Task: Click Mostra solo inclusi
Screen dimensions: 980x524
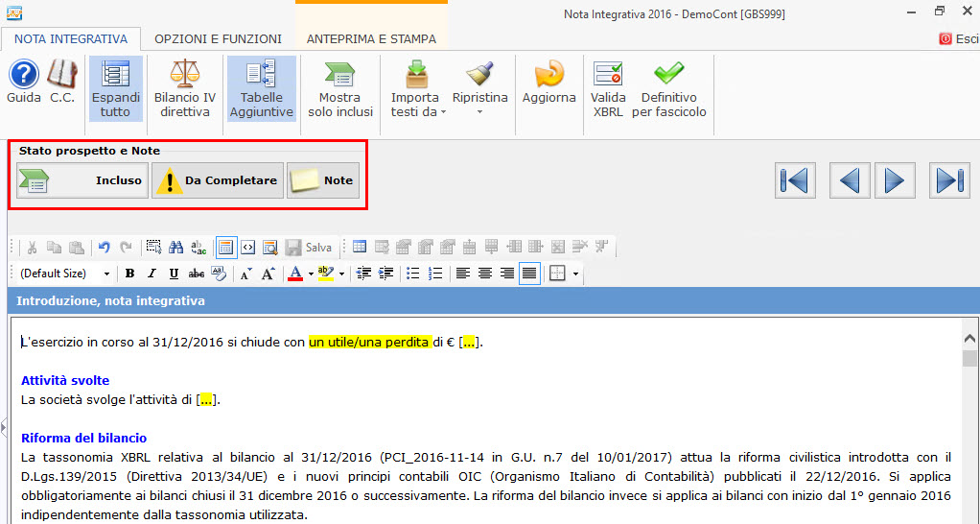Action: [340, 88]
